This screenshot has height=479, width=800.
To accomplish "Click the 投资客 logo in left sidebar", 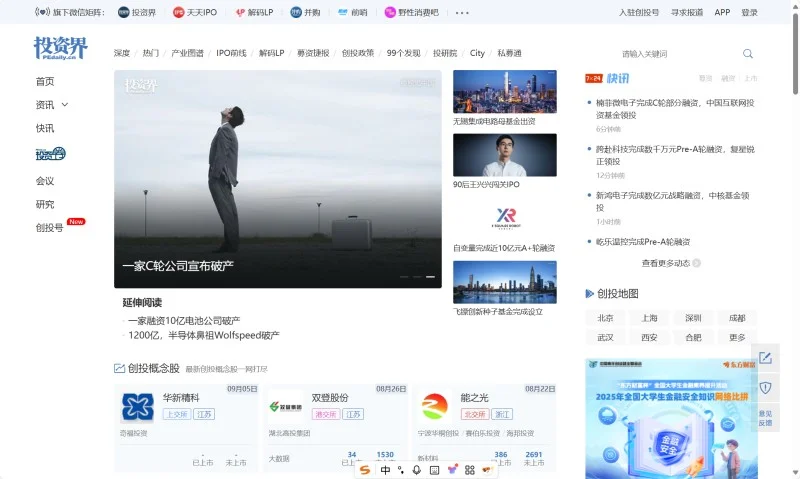I will pyautogui.click(x=51, y=154).
